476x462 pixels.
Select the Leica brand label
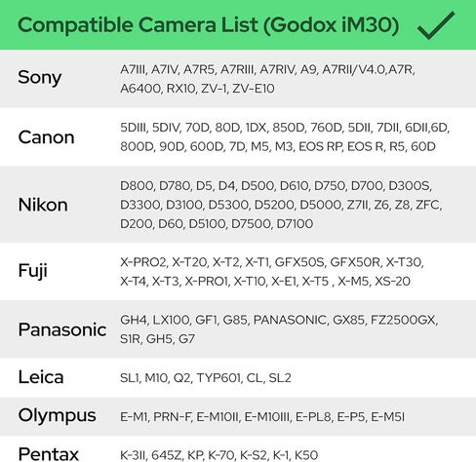coord(41,377)
